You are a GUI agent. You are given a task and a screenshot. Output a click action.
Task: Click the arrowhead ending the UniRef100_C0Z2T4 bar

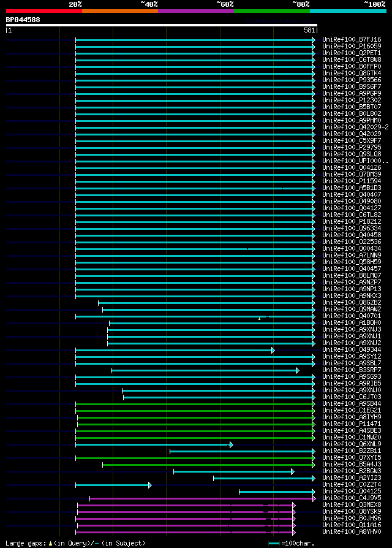(150, 485)
